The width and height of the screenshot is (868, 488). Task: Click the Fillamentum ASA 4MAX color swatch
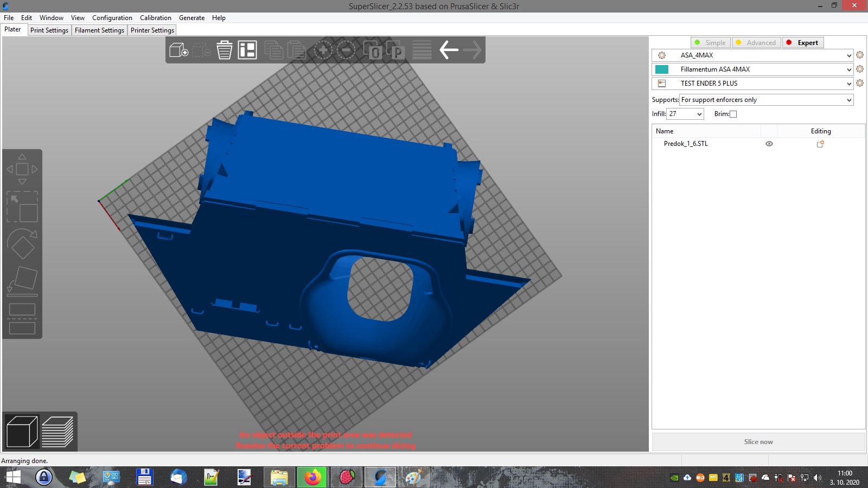point(662,69)
